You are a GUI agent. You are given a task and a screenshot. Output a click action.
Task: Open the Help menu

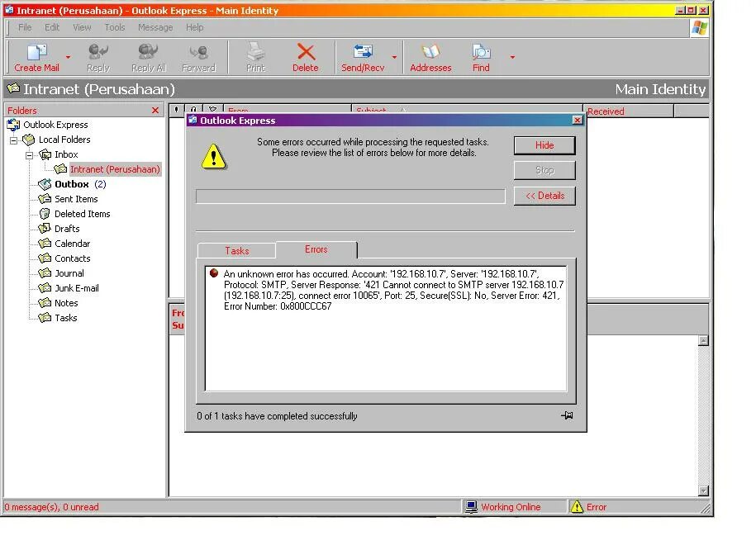click(x=195, y=27)
